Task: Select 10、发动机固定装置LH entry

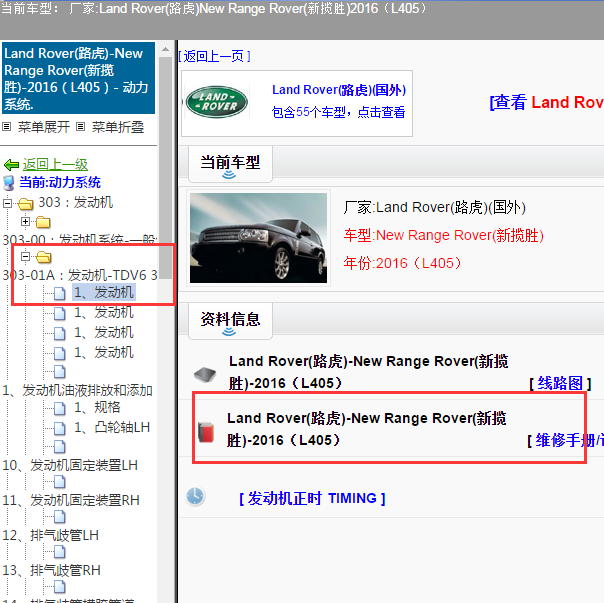Action: [70, 465]
